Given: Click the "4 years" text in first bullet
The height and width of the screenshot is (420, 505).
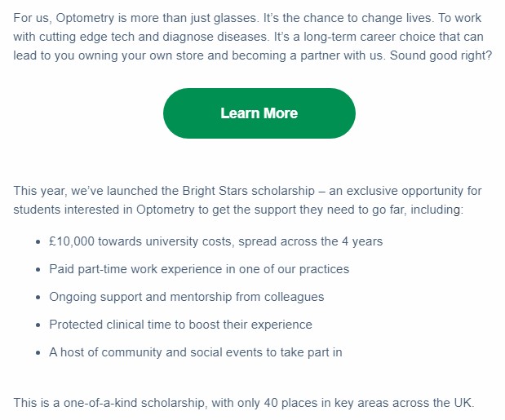Looking at the screenshot, I should coord(362,241).
